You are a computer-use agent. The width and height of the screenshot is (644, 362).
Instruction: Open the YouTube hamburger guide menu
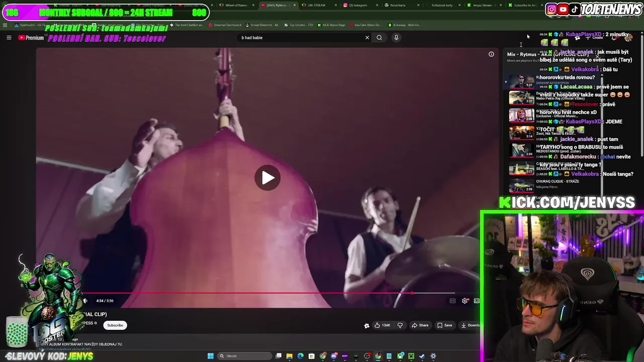tap(9, 38)
